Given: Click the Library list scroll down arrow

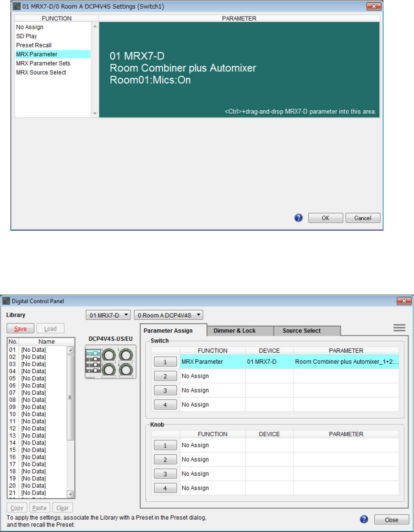Looking at the screenshot, I should [x=71, y=494].
